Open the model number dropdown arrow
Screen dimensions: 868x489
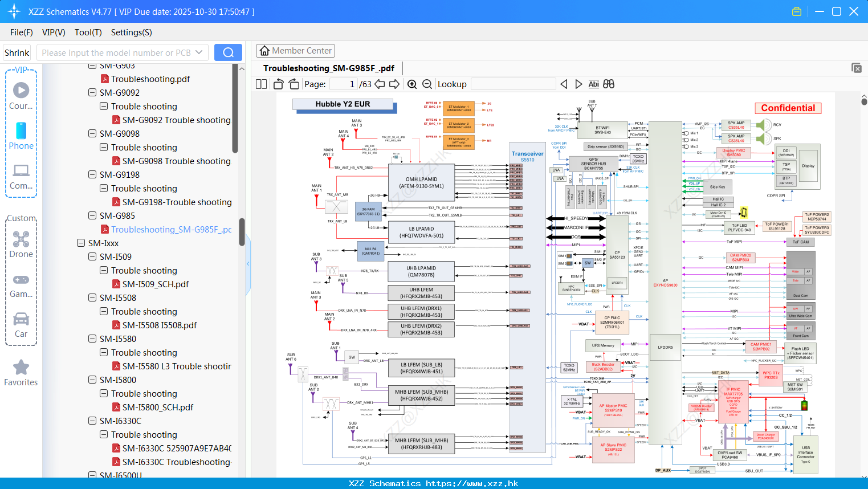[x=199, y=52]
